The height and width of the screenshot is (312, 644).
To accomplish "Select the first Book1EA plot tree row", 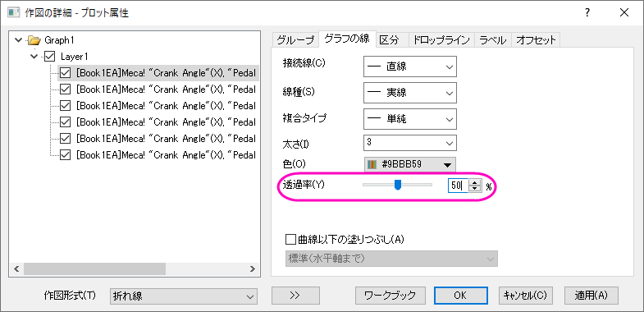I will pos(159,73).
